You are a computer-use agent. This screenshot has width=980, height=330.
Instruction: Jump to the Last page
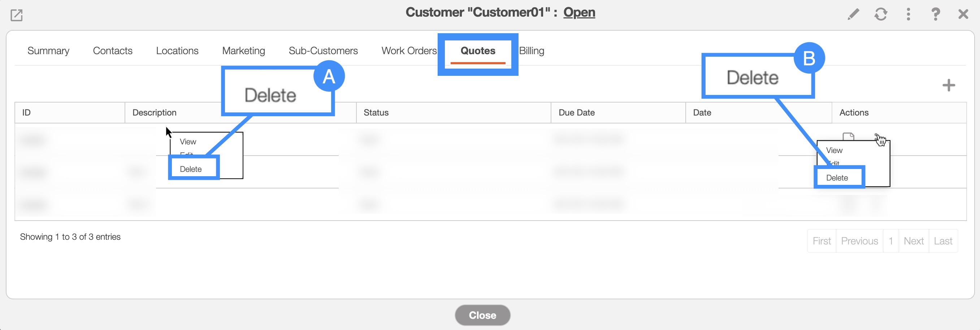click(943, 241)
